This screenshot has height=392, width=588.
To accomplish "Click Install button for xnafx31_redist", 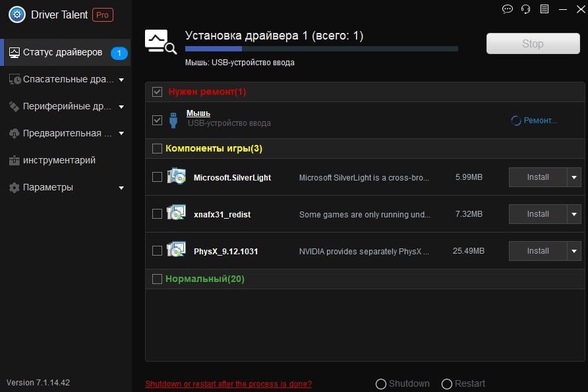I will coord(538,214).
